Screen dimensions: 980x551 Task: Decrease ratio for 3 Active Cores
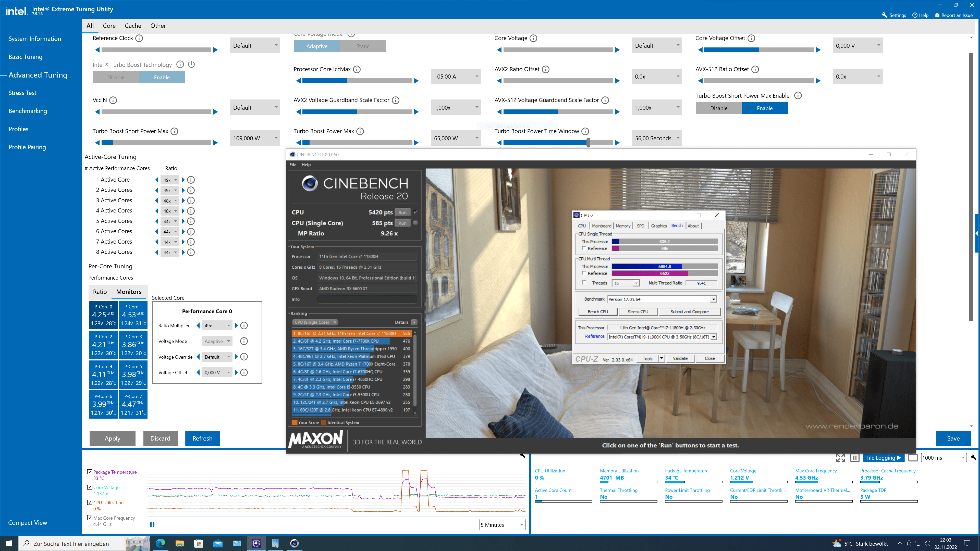point(157,201)
